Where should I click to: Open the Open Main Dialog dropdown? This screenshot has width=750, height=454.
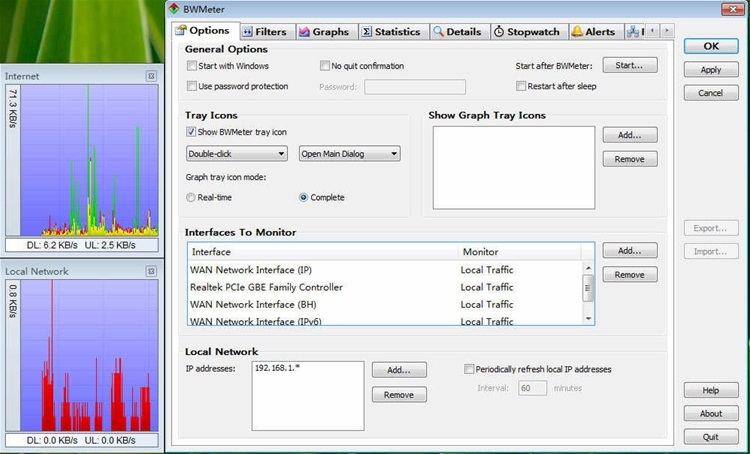350,154
